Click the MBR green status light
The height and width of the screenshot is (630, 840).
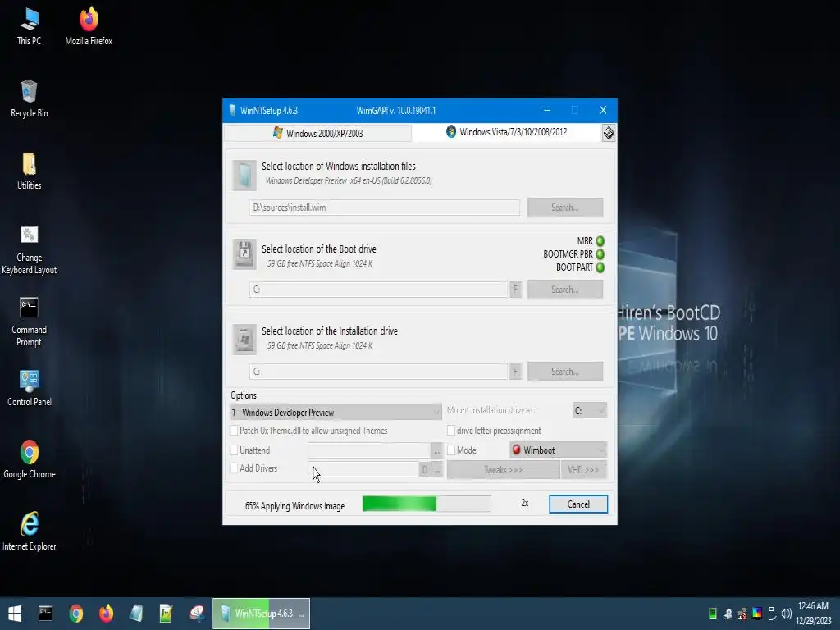600,241
